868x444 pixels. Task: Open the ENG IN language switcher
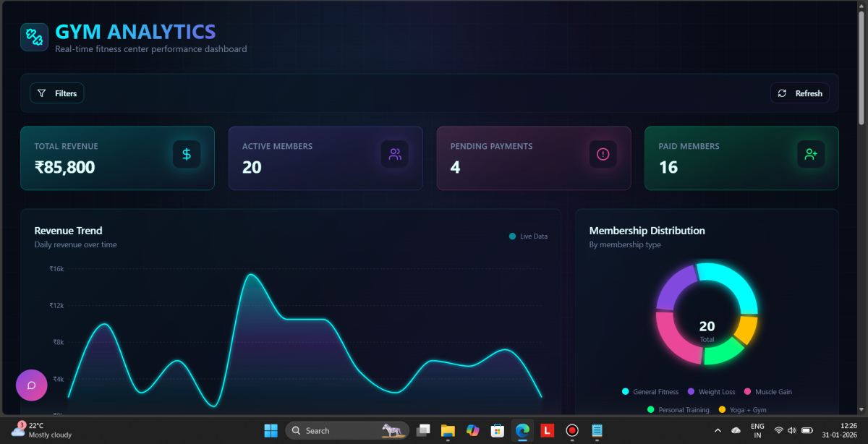point(757,430)
